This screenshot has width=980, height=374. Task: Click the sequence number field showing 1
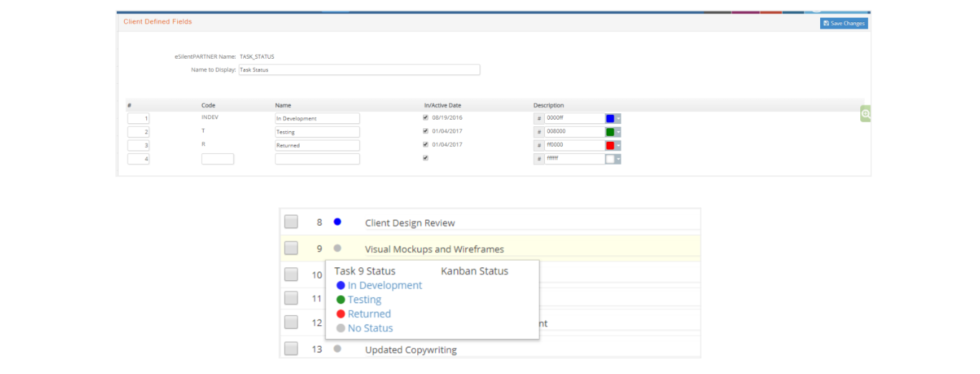coord(138,118)
